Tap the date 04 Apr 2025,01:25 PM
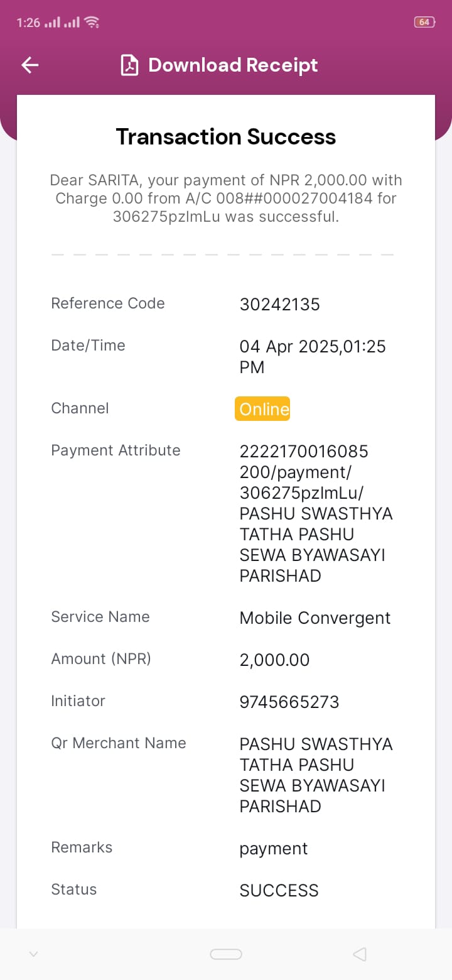The image size is (452, 980). point(313,357)
